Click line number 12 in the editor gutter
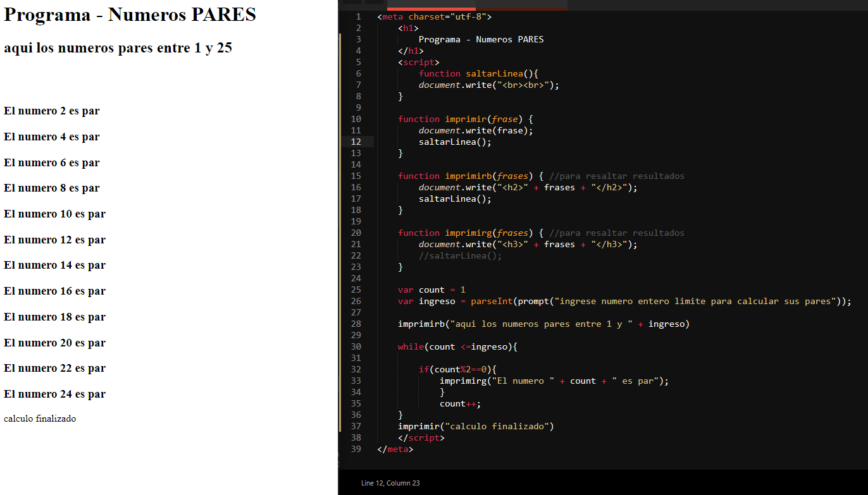This screenshot has height=495, width=868. click(356, 142)
